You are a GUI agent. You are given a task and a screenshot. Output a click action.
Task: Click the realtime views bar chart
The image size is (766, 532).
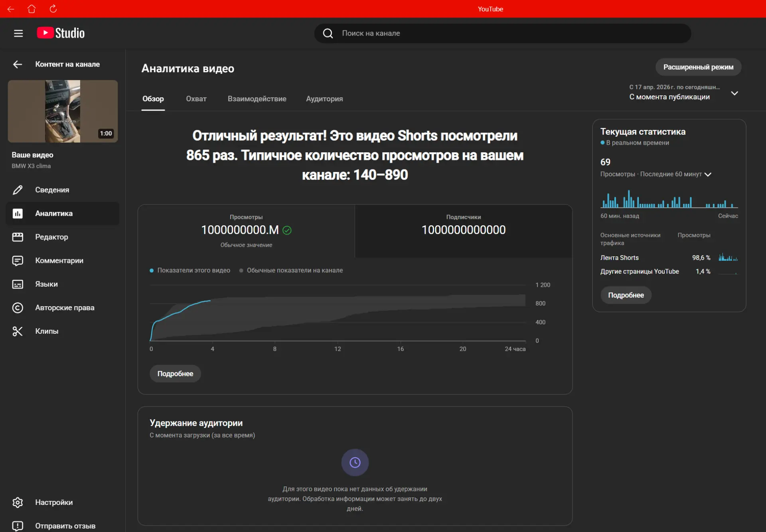click(669, 199)
